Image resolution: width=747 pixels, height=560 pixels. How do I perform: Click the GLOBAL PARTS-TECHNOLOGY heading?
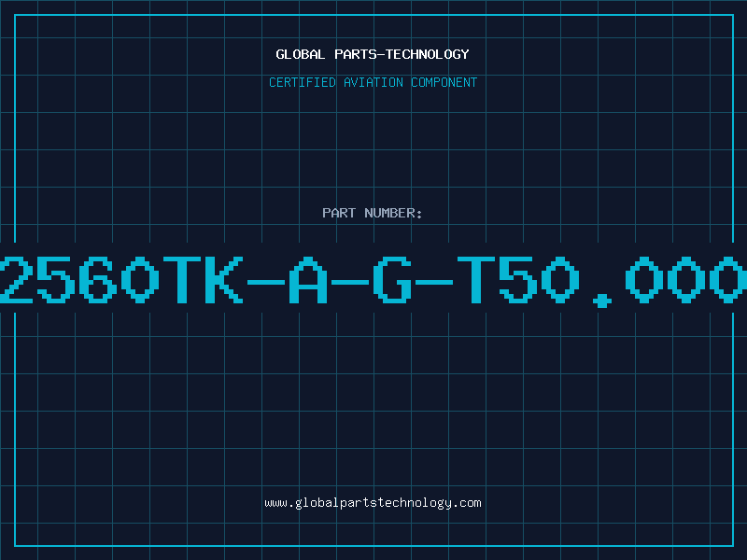click(373, 54)
